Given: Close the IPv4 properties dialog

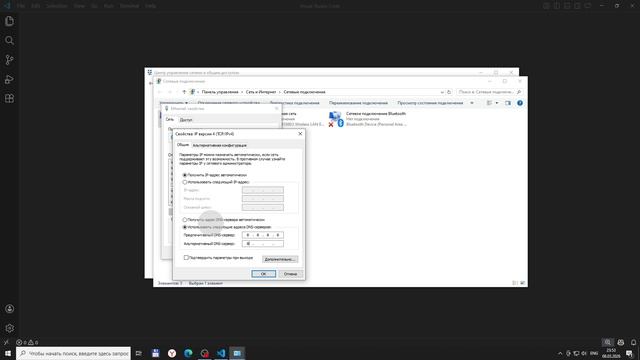Looking at the screenshot, I should pos(300,133).
